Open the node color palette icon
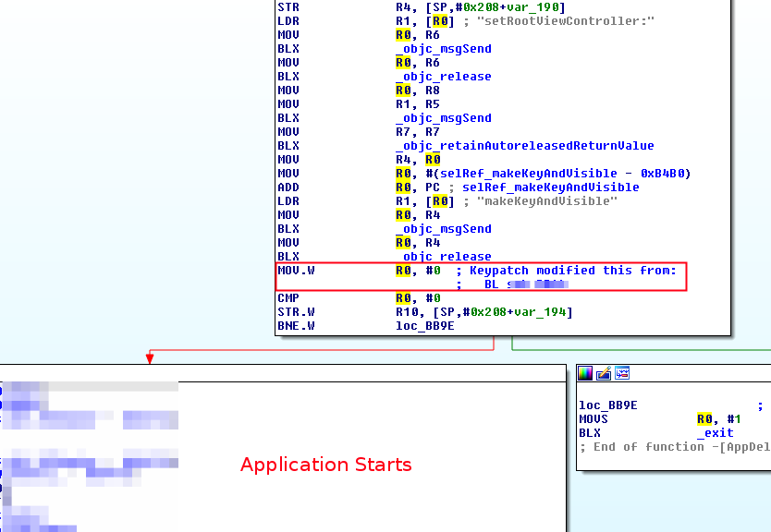This screenshot has height=532, width=771. point(585,373)
